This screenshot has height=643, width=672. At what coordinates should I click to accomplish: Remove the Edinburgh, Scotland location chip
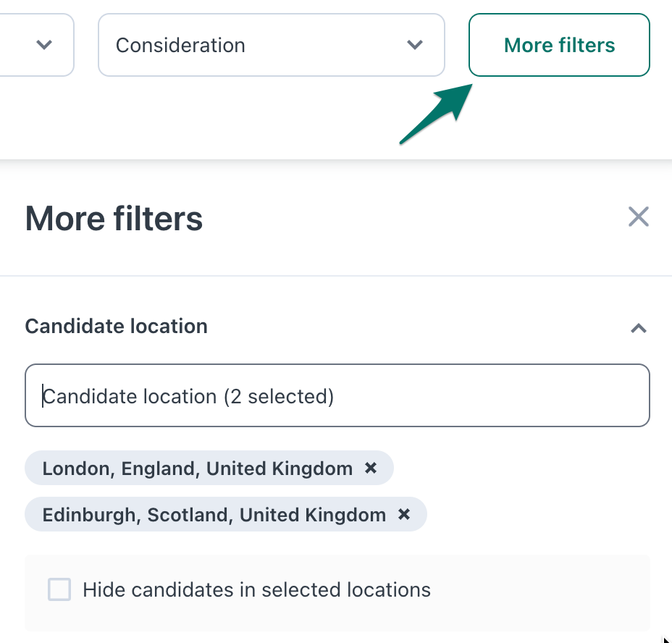click(x=404, y=514)
